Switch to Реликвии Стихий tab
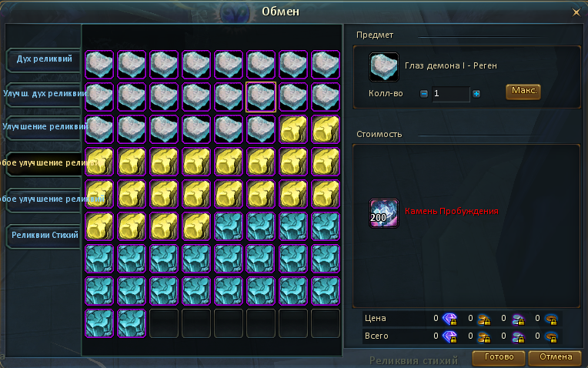This screenshot has width=588, height=368. (x=44, y=236)
